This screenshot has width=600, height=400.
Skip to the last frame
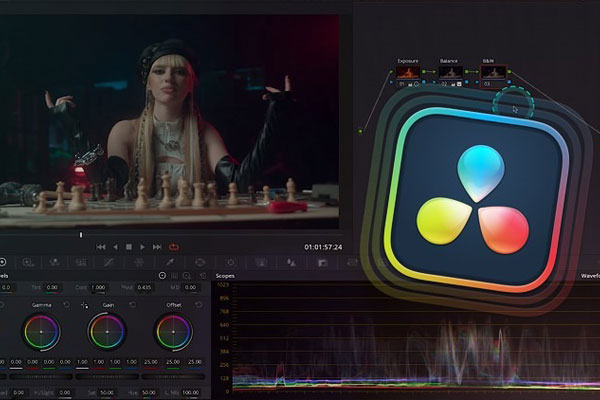pyautogui.click(x=157, y=247)
